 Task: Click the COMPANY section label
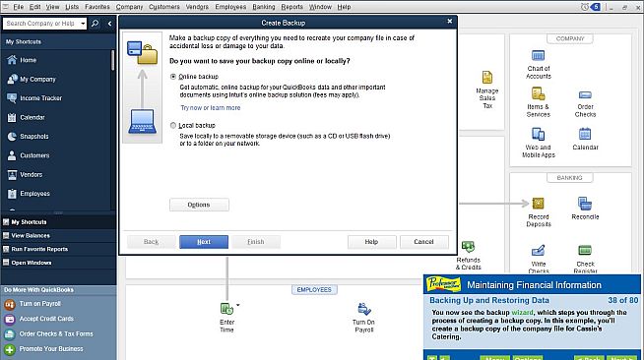click(570, 38)
